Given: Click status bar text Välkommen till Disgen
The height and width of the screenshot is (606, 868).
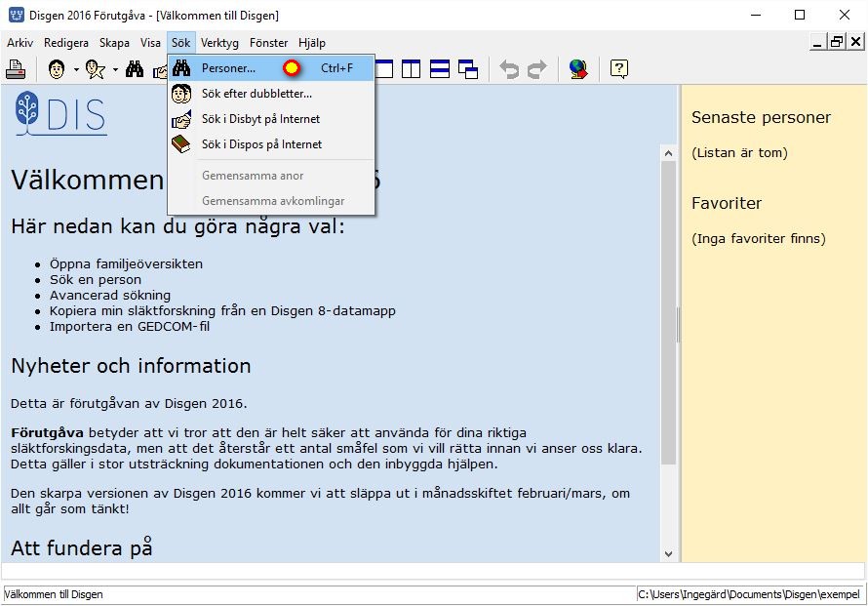Looking at the screenshot, I should pyautogui.click(x=54, y=594).
